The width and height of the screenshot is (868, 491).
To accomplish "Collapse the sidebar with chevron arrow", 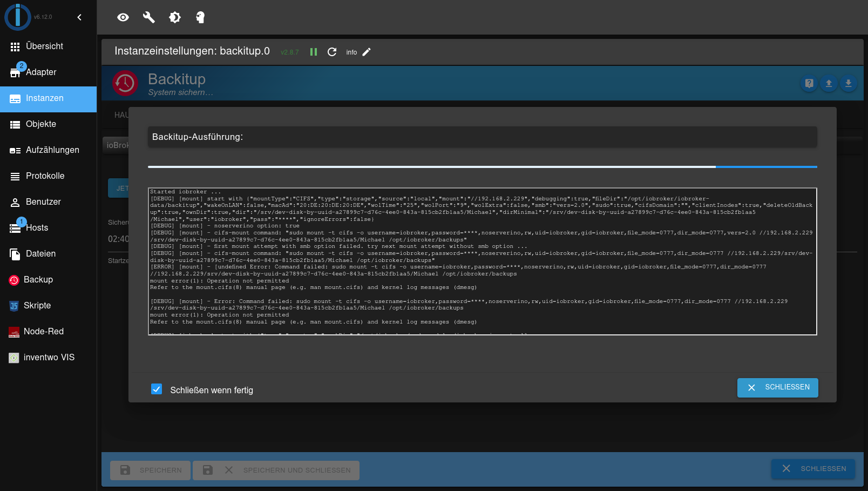I will pos(79,17).
